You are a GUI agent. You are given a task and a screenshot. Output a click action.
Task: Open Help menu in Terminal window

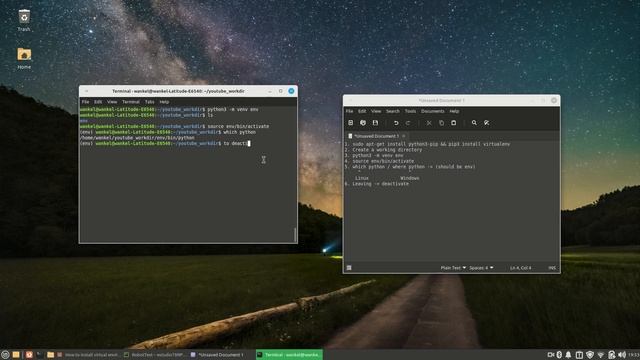[164, 102]
